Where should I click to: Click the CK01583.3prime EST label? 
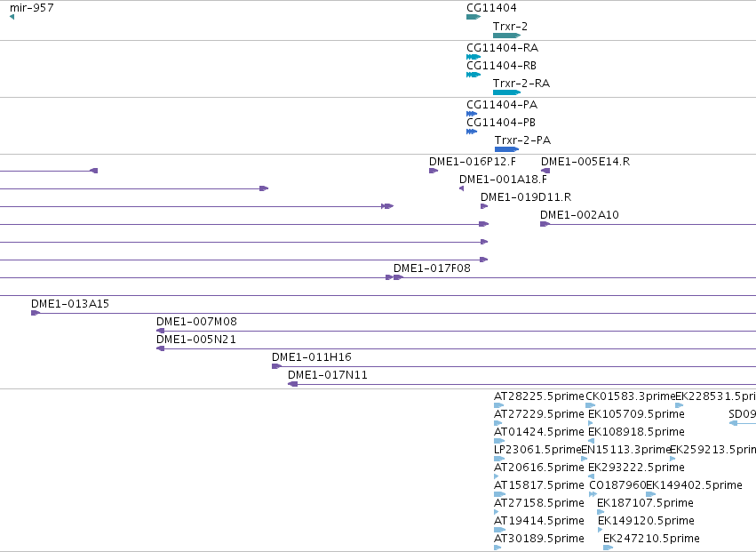click(630, 396)
